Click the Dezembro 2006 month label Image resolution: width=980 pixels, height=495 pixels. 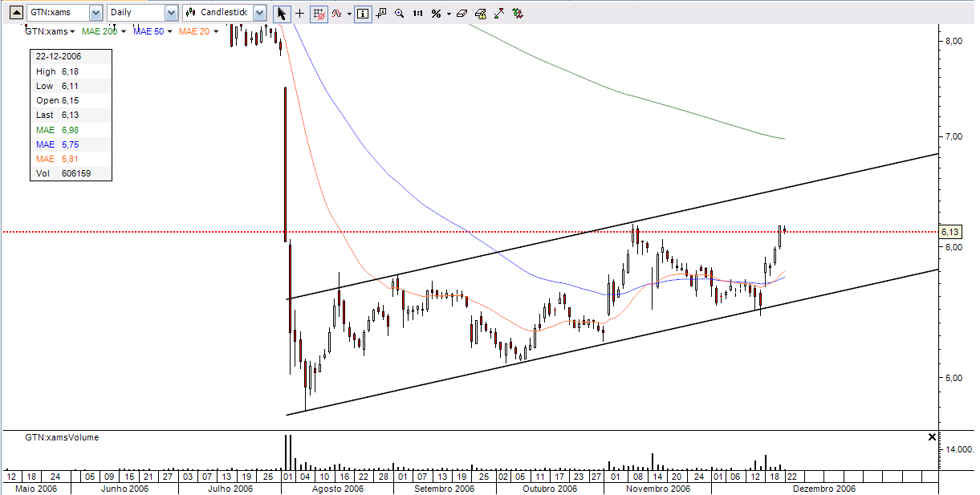click(824, 489)
